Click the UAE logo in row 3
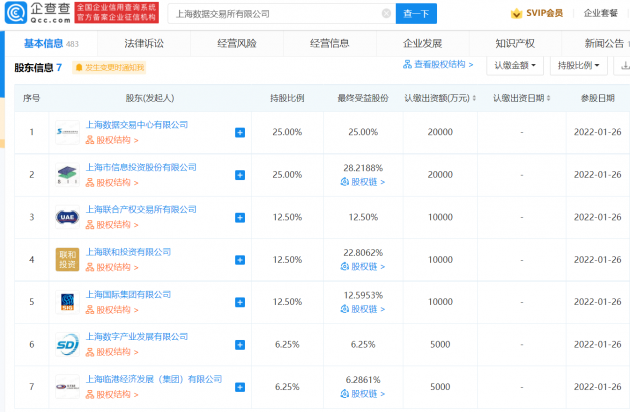630x412 pixels. [67, 217]
